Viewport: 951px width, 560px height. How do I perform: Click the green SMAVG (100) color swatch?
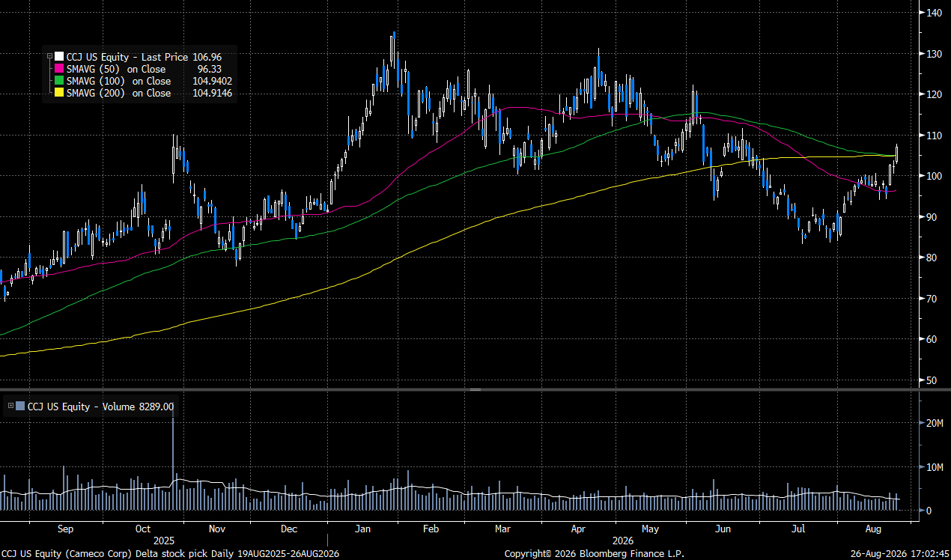pyautogui.click(x=59, y=81)
